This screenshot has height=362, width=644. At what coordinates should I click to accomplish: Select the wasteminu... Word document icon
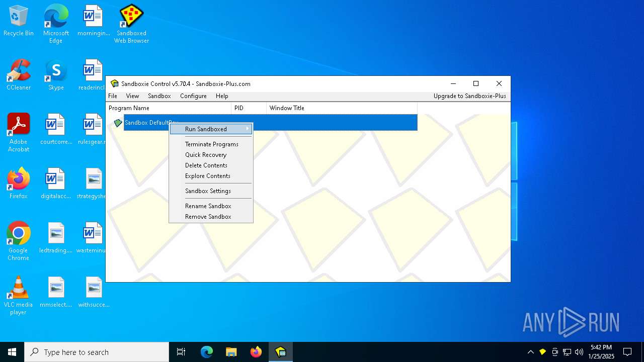click(x=91, y=238)
